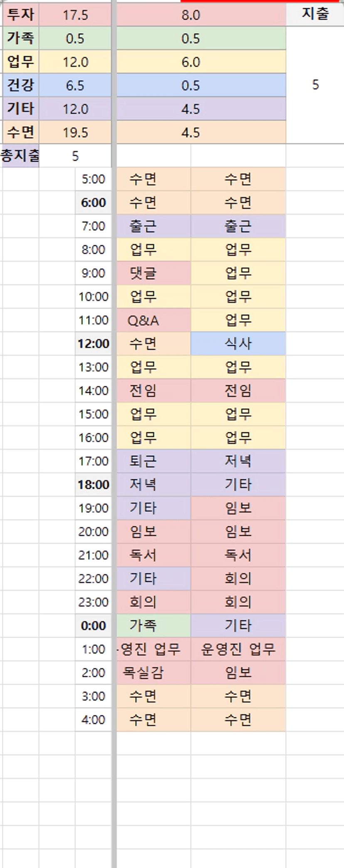Select the 식사 cell at 12:00
The height and width of the screenshot is (868, 344).
click(238, 343)
